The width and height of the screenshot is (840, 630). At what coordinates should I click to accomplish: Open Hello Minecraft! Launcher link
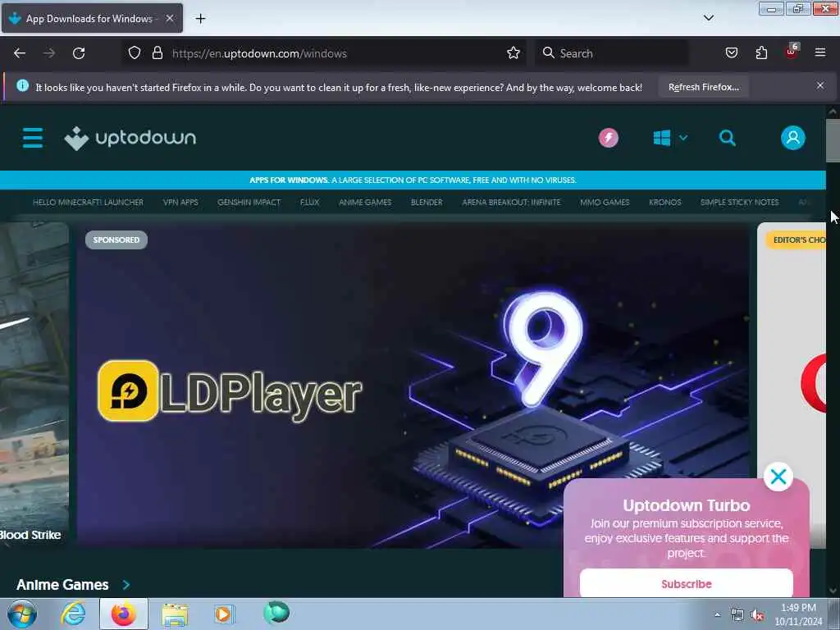point(88,202)
